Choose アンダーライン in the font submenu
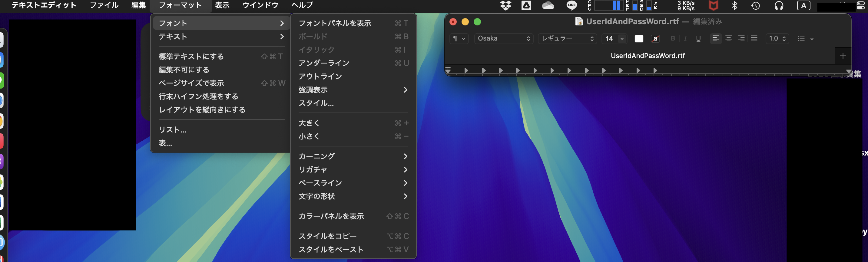The image size is (868, 262). tap(323, 63)
